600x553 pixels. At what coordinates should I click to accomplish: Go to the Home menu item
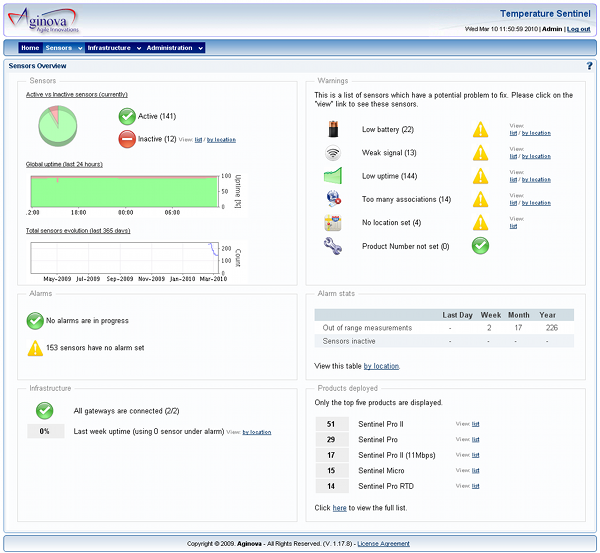(30, 48)
